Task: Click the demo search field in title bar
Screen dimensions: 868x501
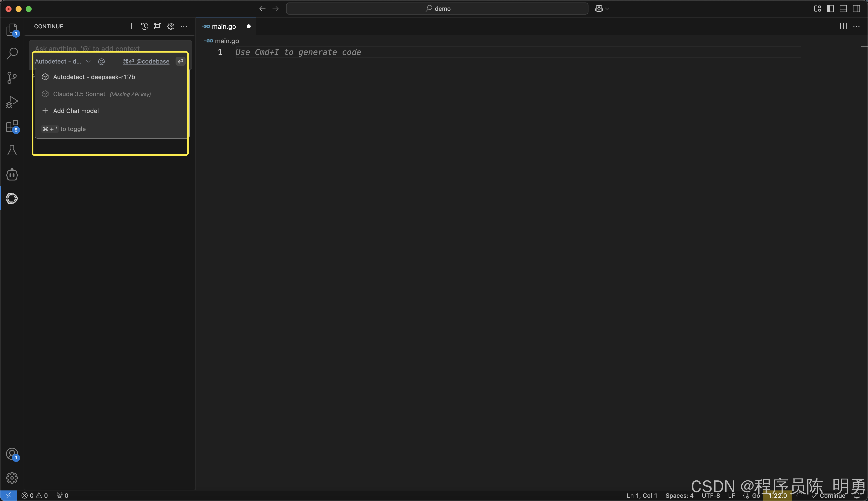Action: 437,9
